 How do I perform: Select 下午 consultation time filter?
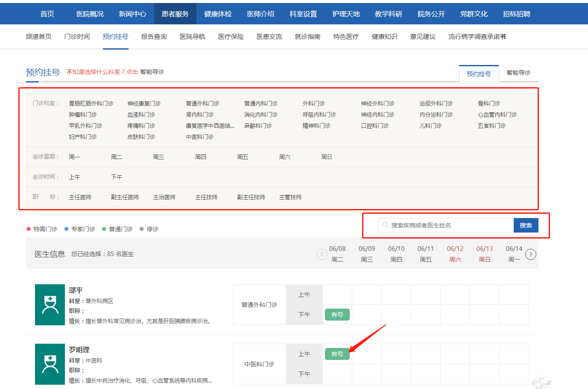pos(117,177)
